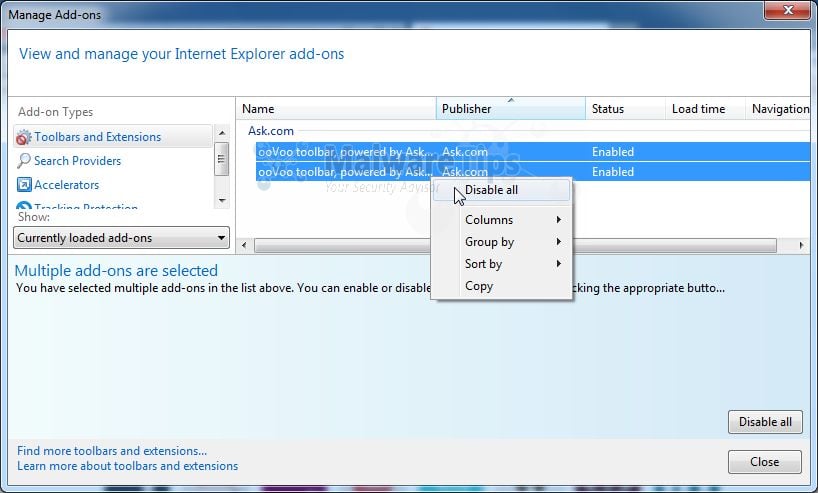Open the Currently loaded add-ons dropdown
818x493 pixels.
pyautogui.click(x=121, y=238)
